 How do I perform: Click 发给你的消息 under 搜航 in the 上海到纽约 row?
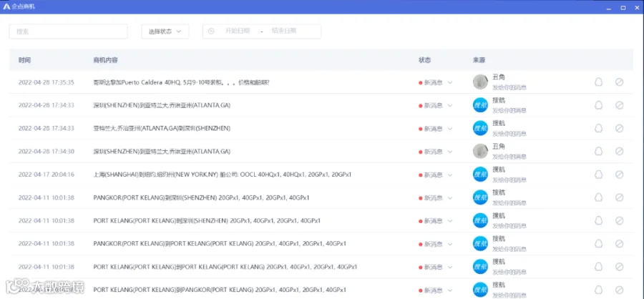[x=509, y=180]
